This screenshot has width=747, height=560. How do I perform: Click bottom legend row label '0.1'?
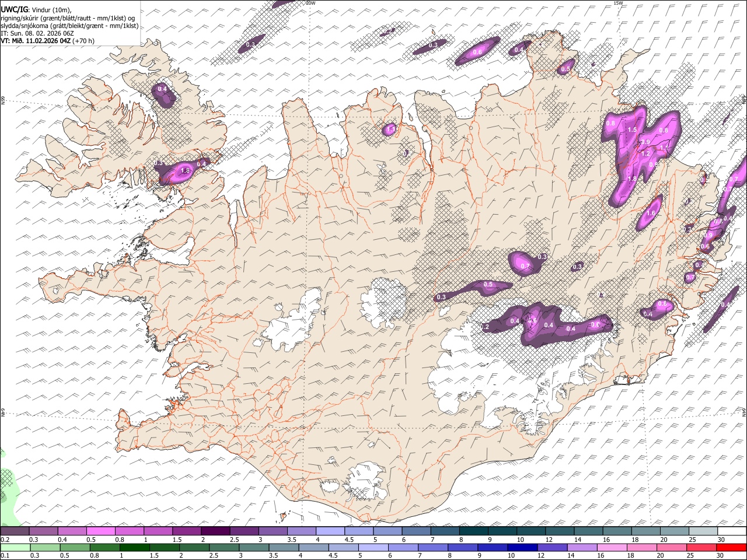[x=5, y=556]
